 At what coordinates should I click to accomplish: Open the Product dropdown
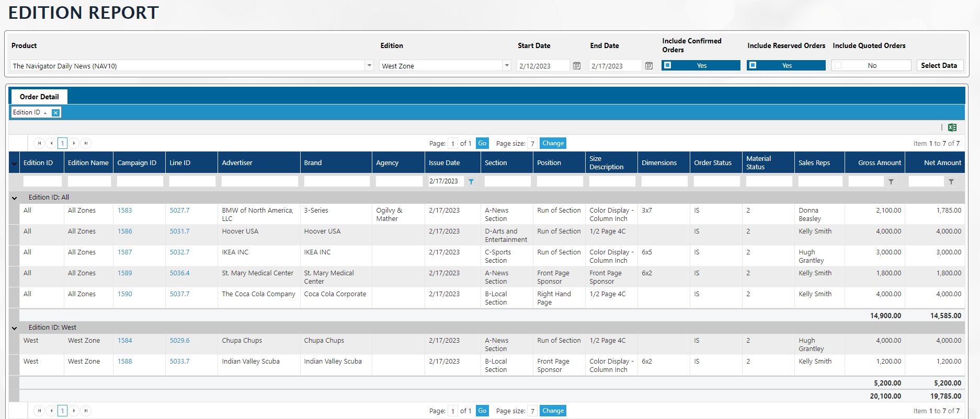(369, 66)
